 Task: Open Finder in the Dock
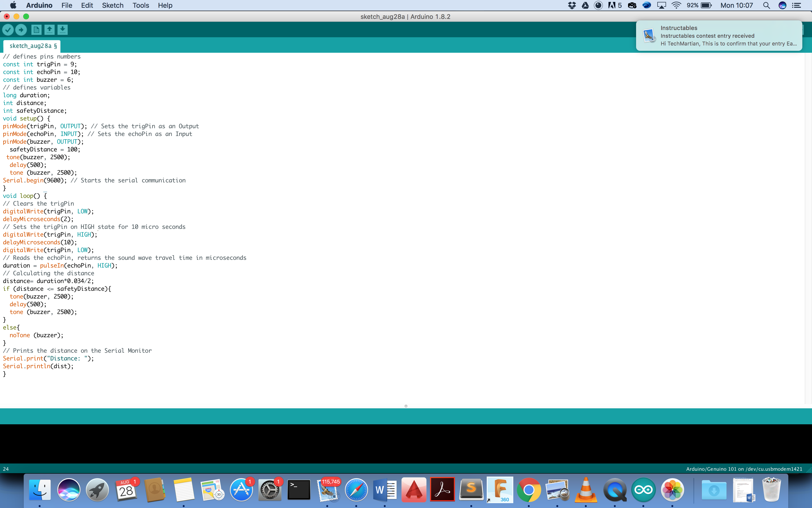pos(40,490)
